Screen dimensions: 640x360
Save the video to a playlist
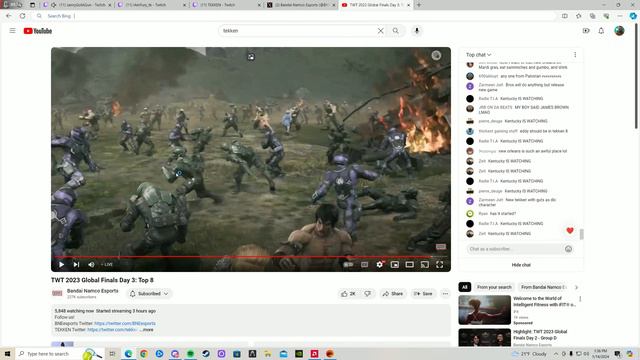pyautogui.click(x=423, y=293)
